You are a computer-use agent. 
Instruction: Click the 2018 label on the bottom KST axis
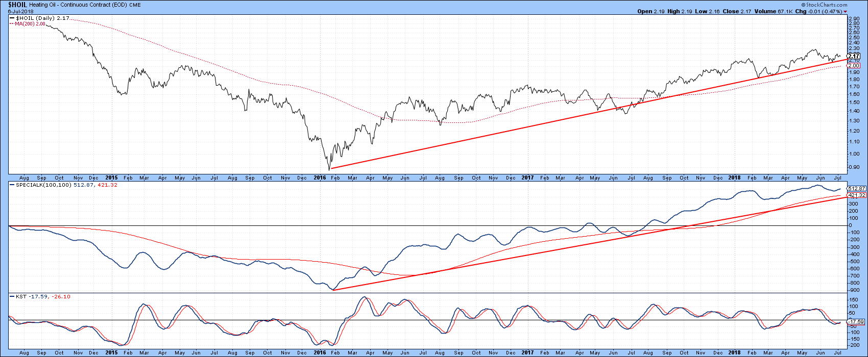coord(735,352)
